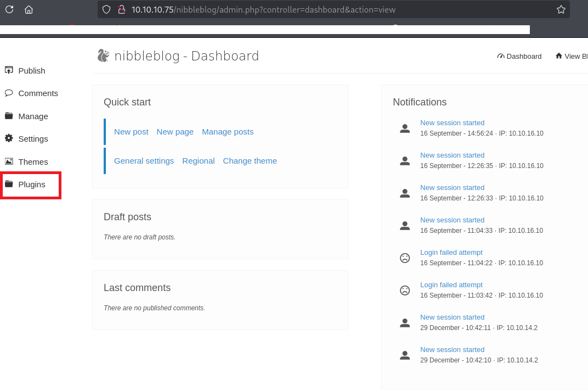Click the browser reload icon
Image resolution: width=588 pixels, height=391 pixels.
point(9,9)
